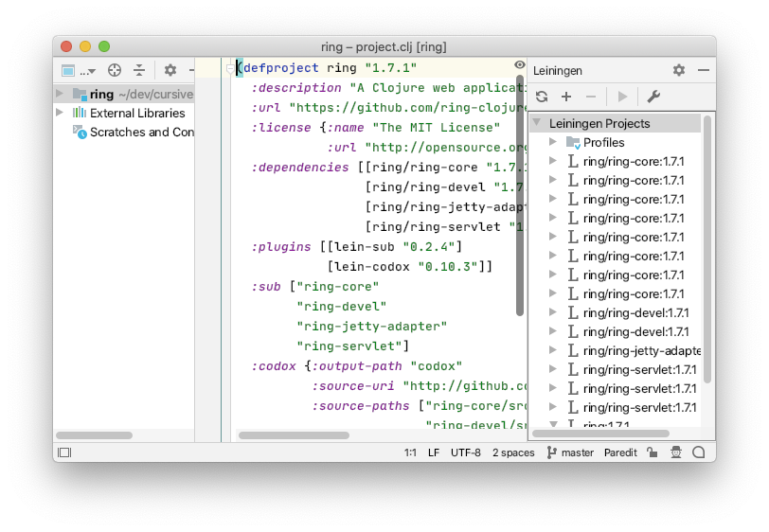Remove Leiningen project with minus icon

pyautogui.click(x=591, y=97)
